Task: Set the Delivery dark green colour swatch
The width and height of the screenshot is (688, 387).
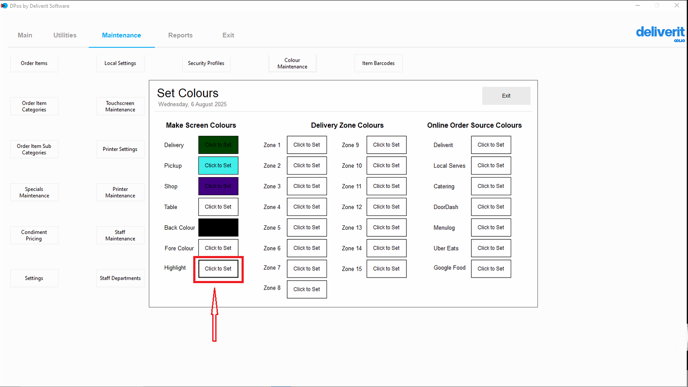Action: click(218, 145)
